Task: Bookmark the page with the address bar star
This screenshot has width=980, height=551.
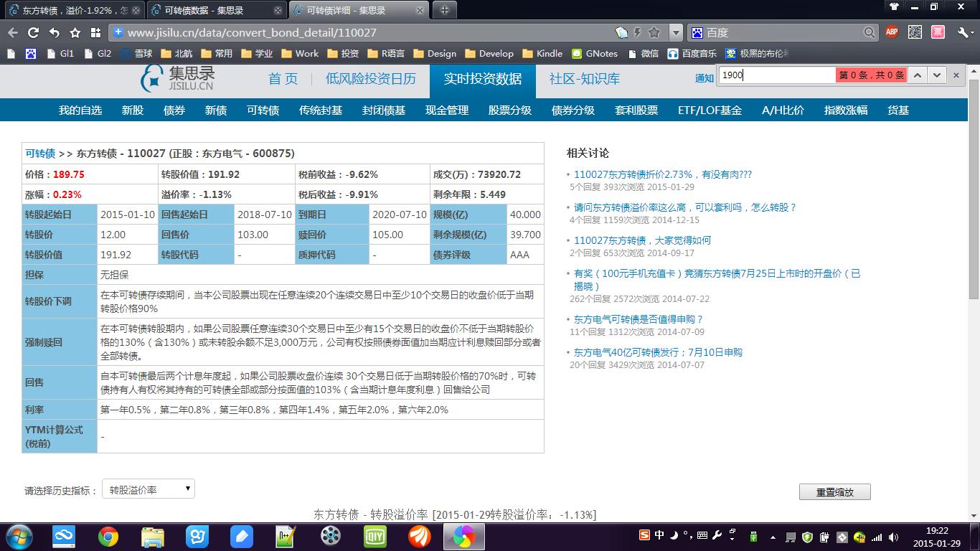Action: coord(654,32)
